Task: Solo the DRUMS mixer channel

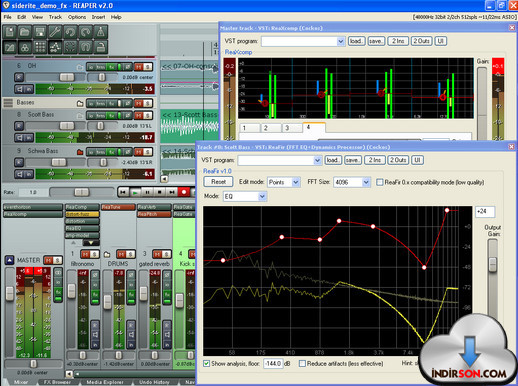Action: pyautogui.click(x=131, y=255)
